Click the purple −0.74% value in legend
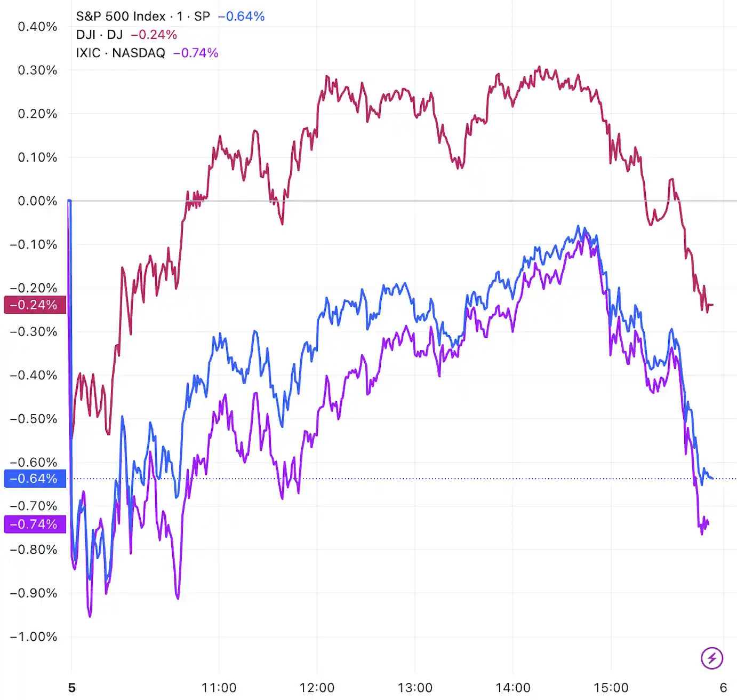Screen dimensions: 737x700 (x=196, y=53)
